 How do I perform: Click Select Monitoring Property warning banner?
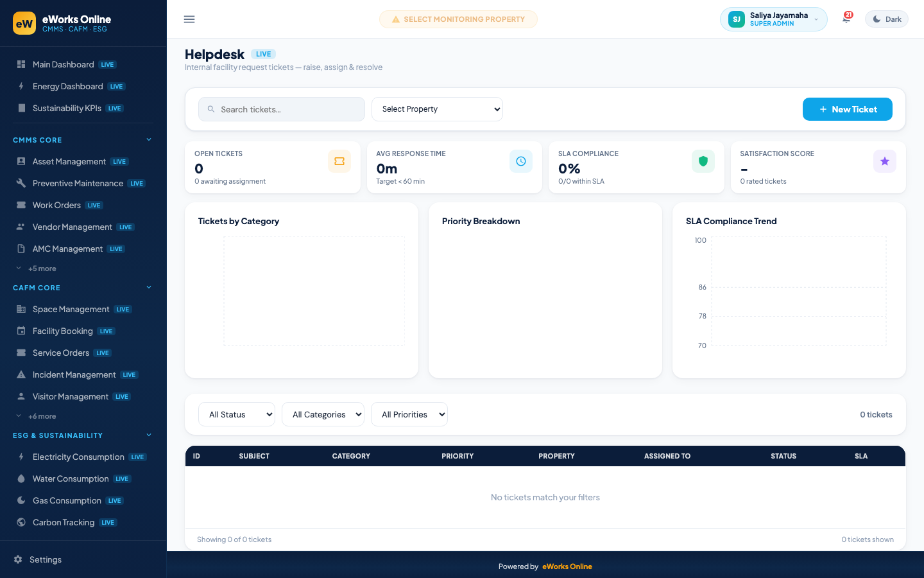pyautogui.click(x=458, y=19)
